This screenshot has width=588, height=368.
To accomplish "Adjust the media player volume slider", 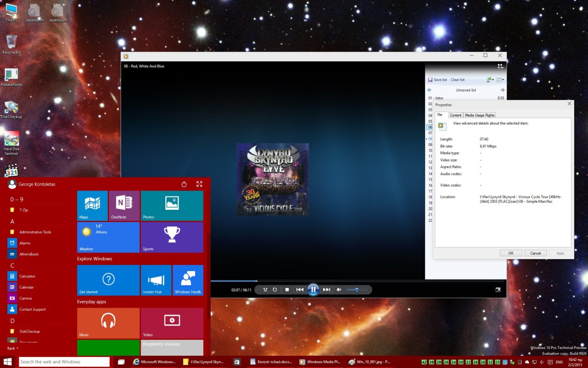I will [357, 290].
